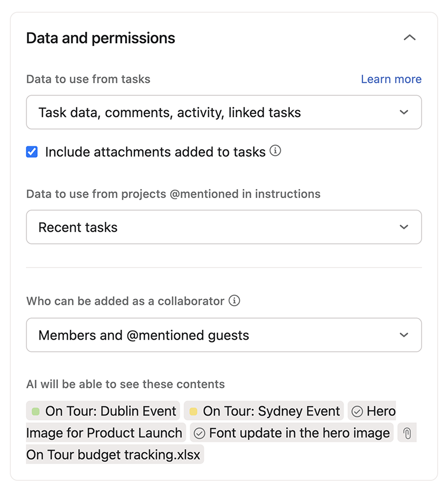Image resolution: width=448 pixels, height=493 pixels.
Task: Click the info icon next to collaborator setting
Action: pyautogui.click(x=234, y=301)
